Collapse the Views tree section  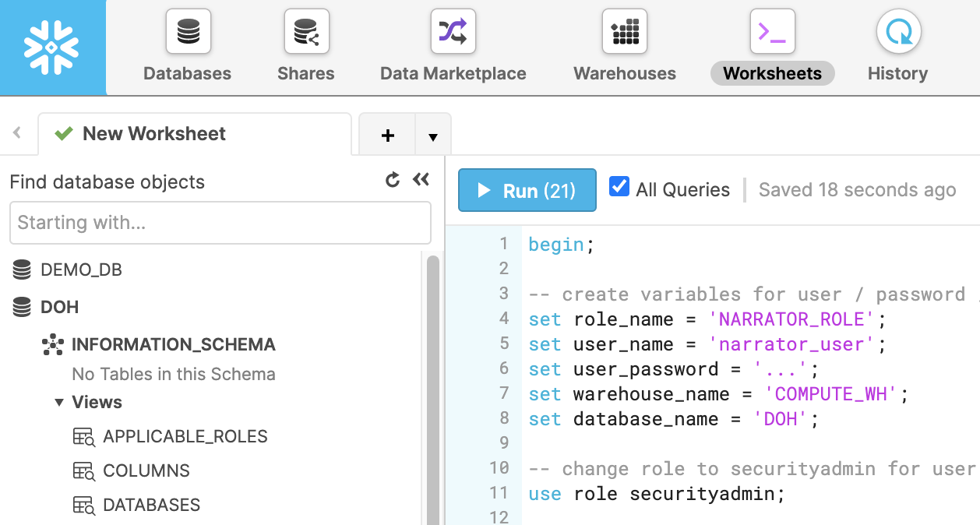tap(59, 403)
